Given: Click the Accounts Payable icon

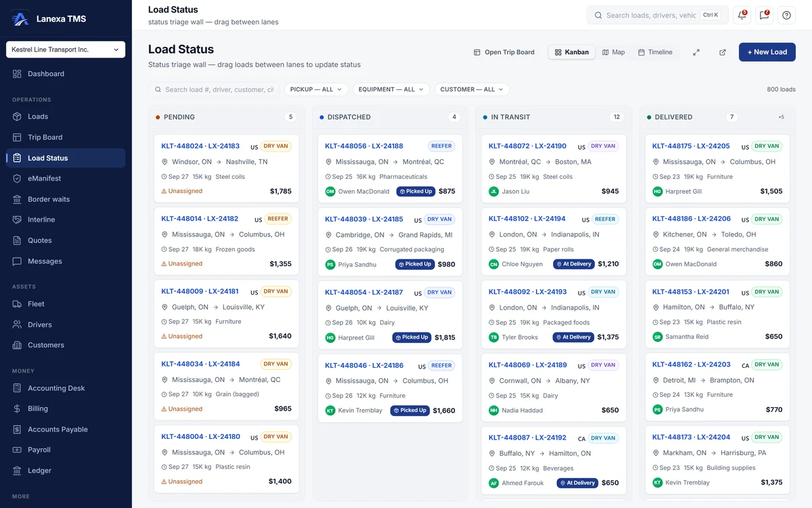Looking at the screenshot, I should tap(17, 429).
